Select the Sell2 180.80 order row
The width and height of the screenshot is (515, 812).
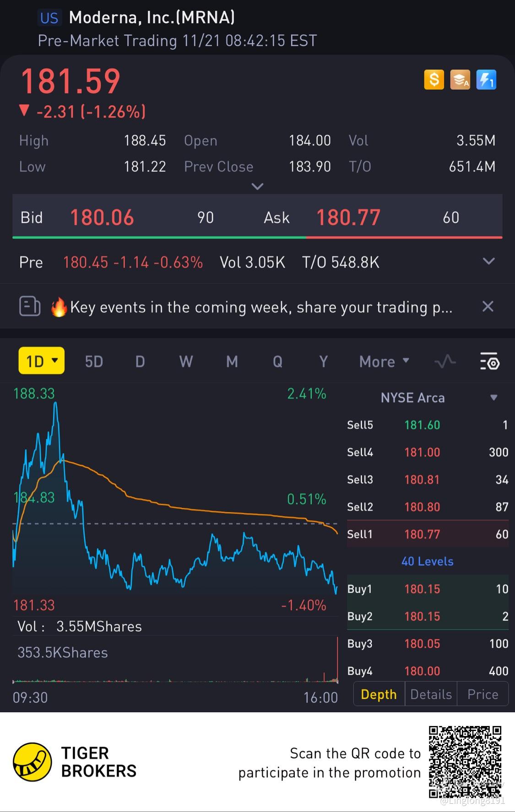click(428, 507)
